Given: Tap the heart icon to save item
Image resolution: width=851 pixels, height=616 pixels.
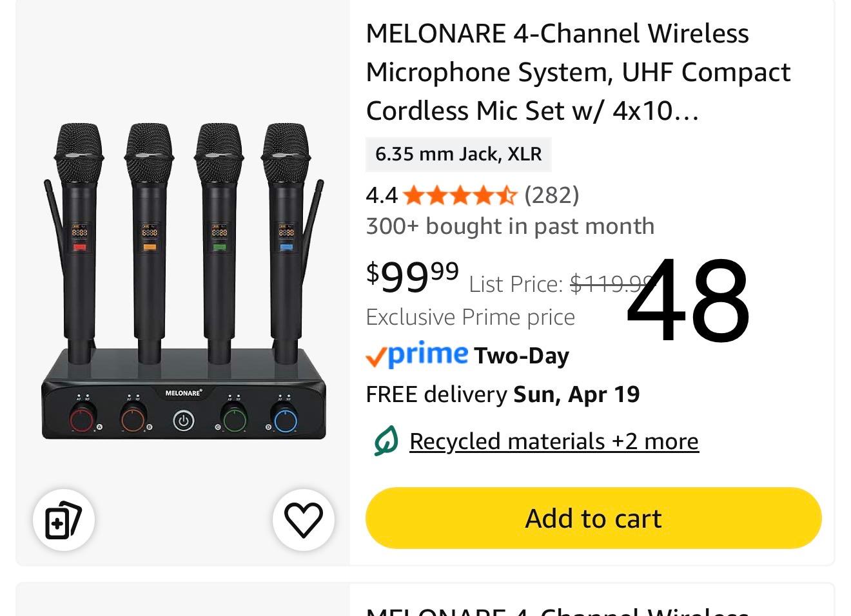Looking at the screenshot, I should click(x=303, y=519).
